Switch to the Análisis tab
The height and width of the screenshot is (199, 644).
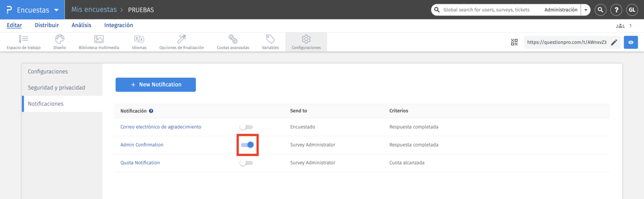click(x=81, y=25)
